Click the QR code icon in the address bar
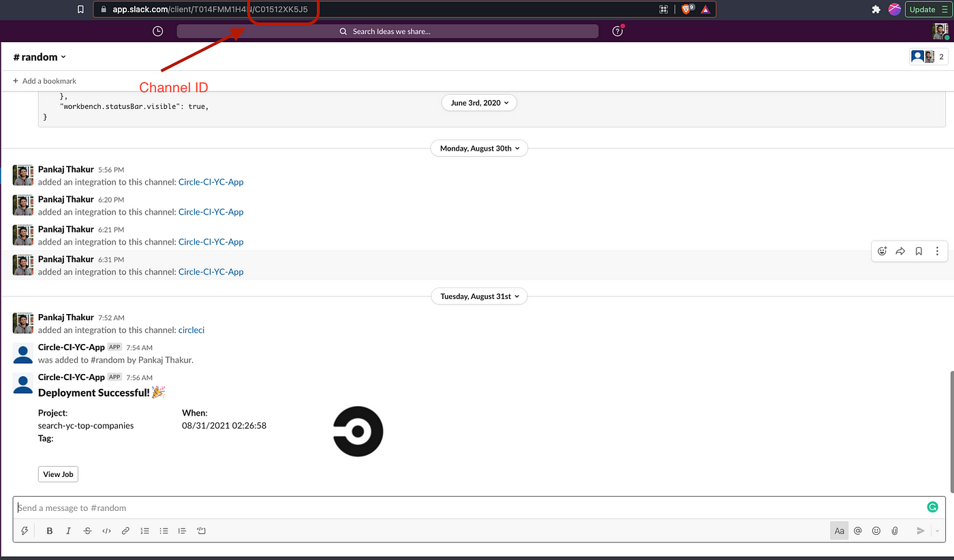 coord(664,10)
